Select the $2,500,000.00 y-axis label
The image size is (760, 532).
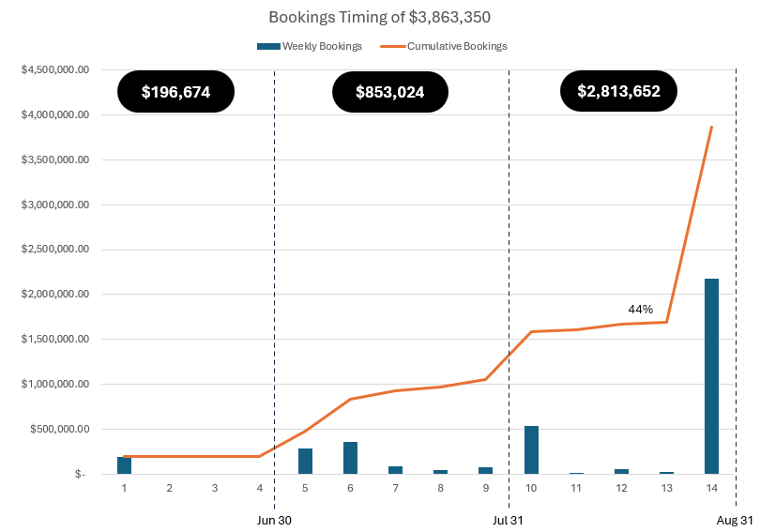tap(54, 250)
